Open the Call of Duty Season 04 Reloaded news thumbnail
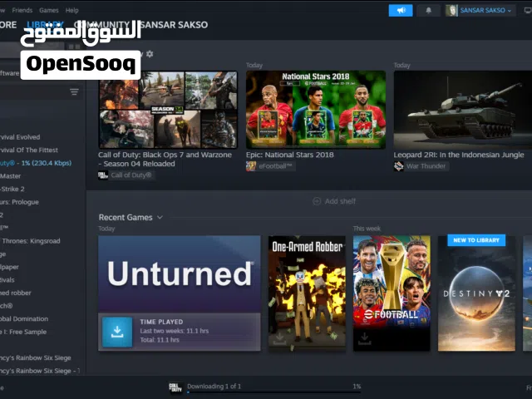The height and width of the screenshot is (399, 532). [x=168, y=110]
